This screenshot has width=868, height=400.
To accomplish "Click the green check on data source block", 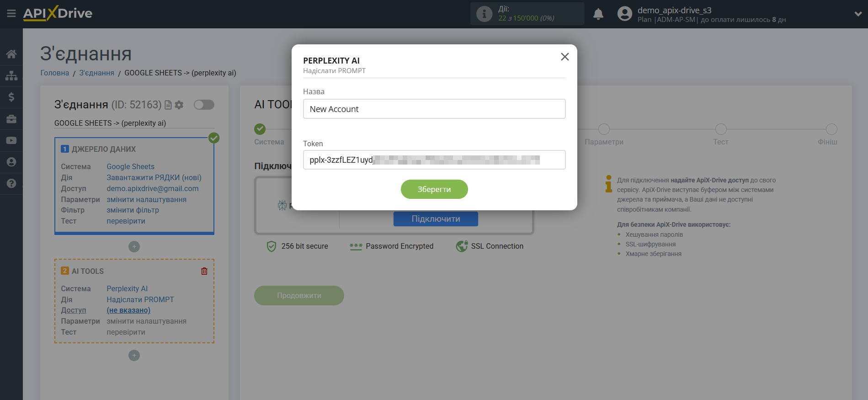I will tap(214, 138).
